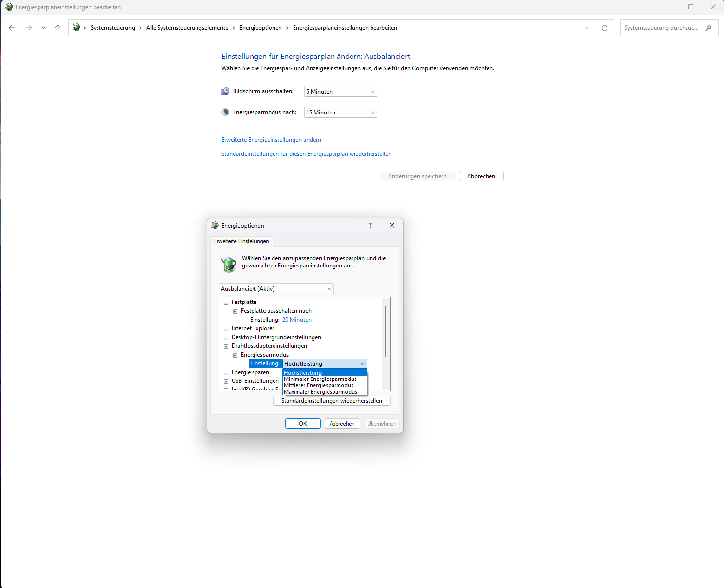Select the Erweiterte Einstellungen tab
Image resolution: width=724 pixels, height=588 pixels.
pyautogui.click(x=241, y=241)
